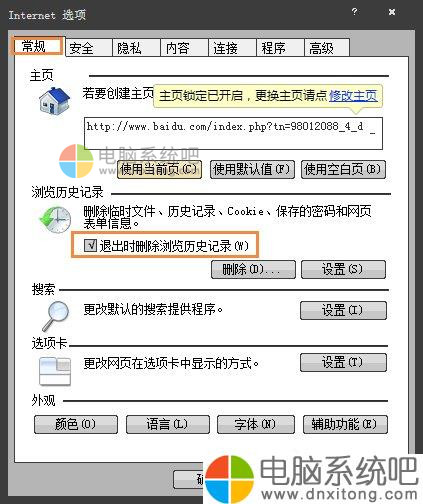Go to the 连接 tab
Screen dimensions: 423x504
[x=232, y=48]
